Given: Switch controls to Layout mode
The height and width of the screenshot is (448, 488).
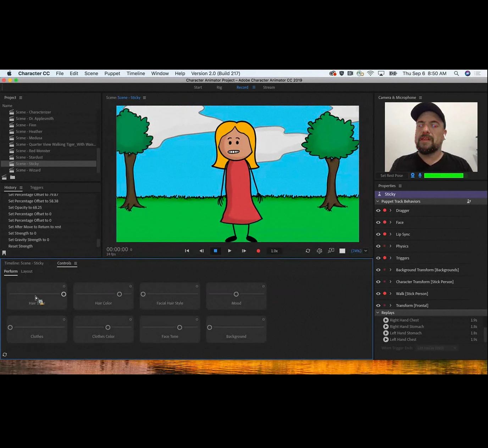Looking at the screenshot, I should (27, 271).
